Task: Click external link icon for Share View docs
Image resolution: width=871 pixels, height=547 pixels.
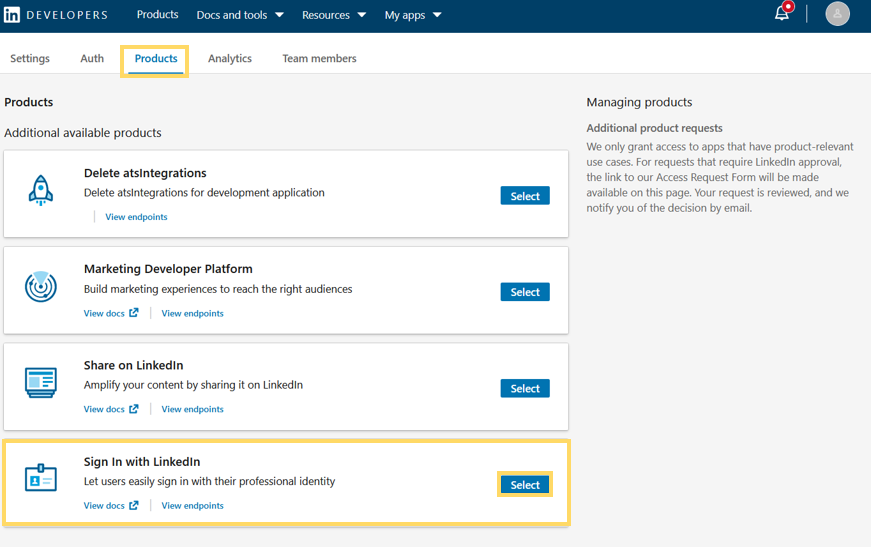Action: click(x=134, y=409)
